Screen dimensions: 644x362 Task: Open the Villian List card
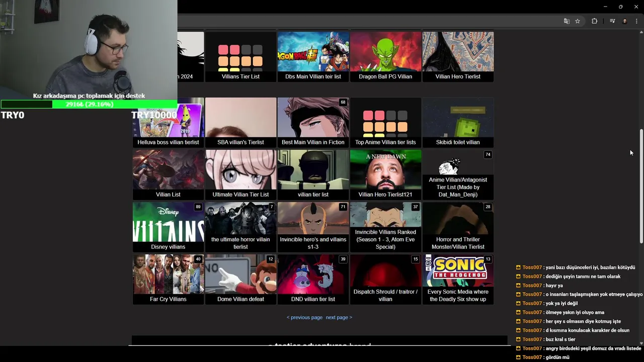pos(168,175)
